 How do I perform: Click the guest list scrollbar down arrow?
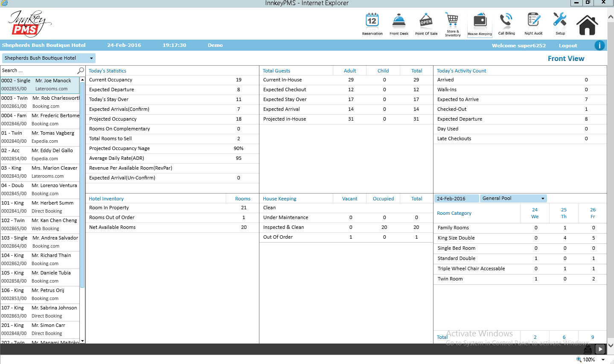[82, 341]
